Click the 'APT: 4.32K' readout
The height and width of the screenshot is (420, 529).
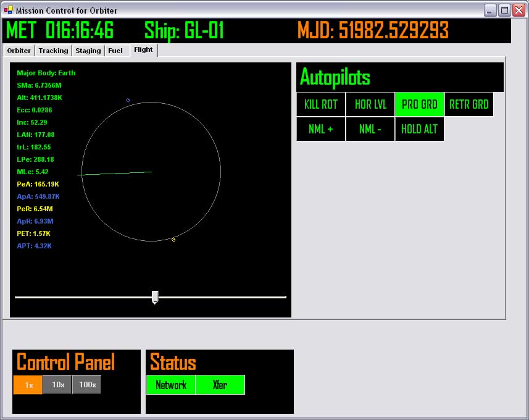[x=35, y=246]
